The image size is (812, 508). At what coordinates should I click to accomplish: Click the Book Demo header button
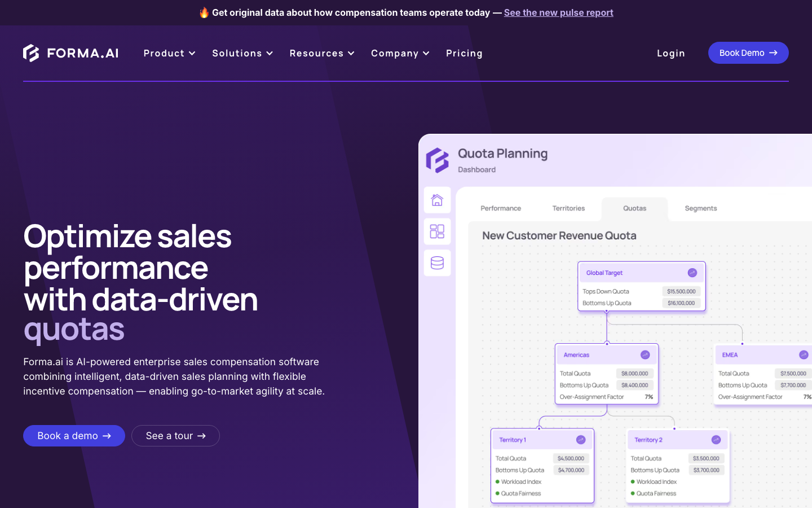(x=748, y=52)
